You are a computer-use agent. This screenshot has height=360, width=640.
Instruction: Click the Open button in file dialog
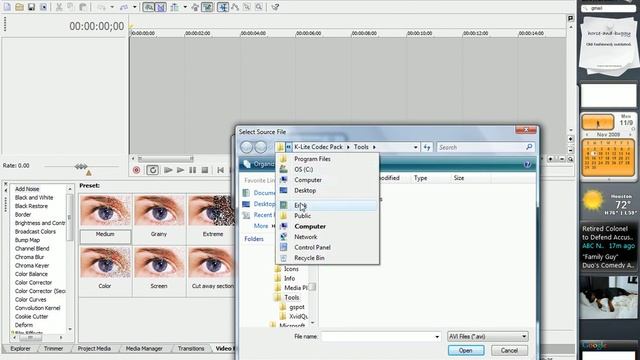[x=466, y=351]
